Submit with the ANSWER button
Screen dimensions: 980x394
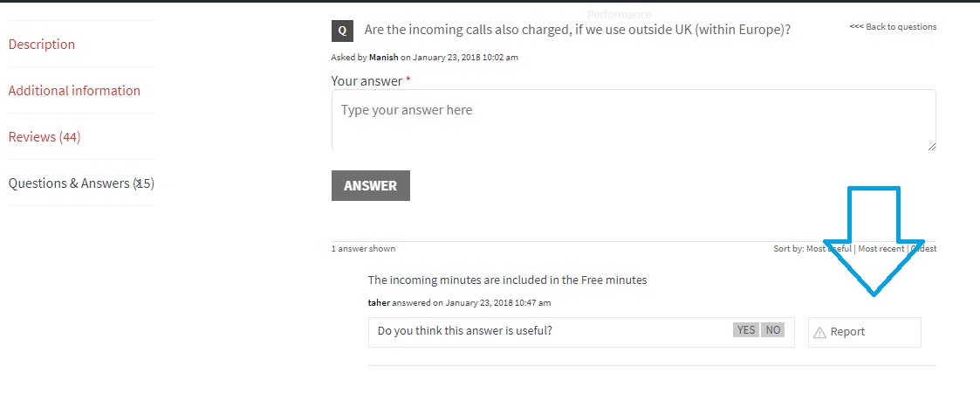(x=371, y=186)
